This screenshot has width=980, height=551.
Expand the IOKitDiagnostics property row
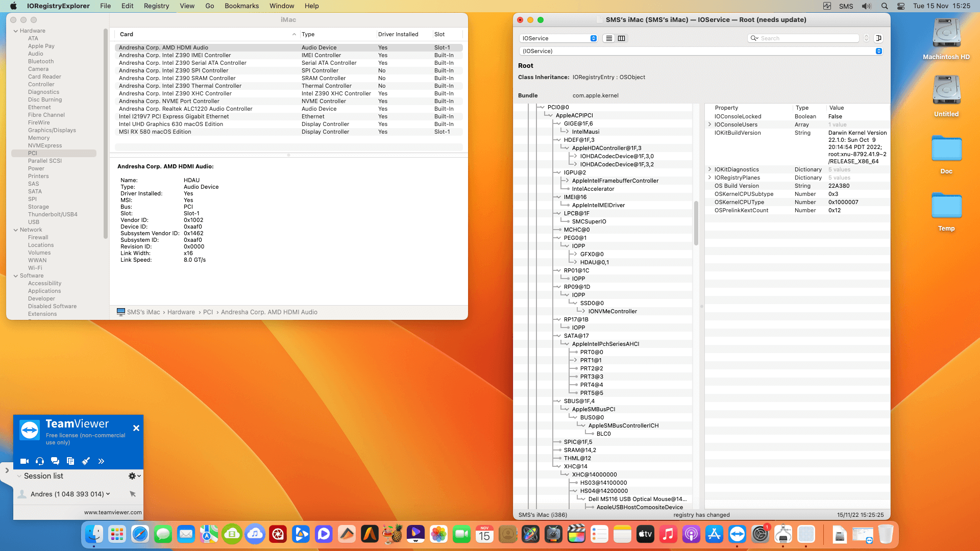point(709,169)
